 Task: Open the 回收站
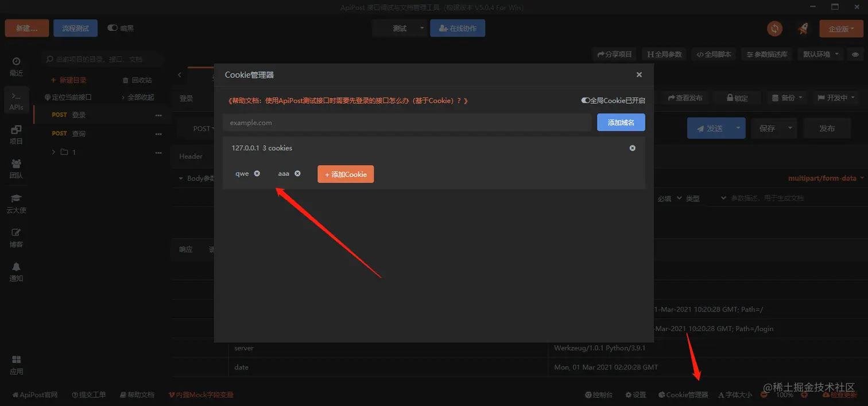pyautogui.click(x=138, y=80)
